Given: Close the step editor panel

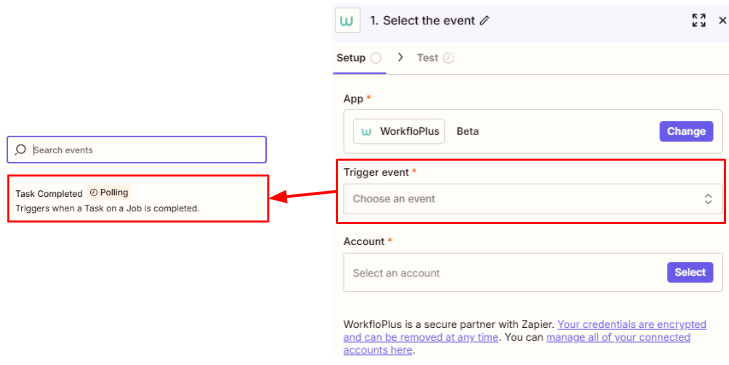Looking at the screenshot, I should [x=722, y=20].
